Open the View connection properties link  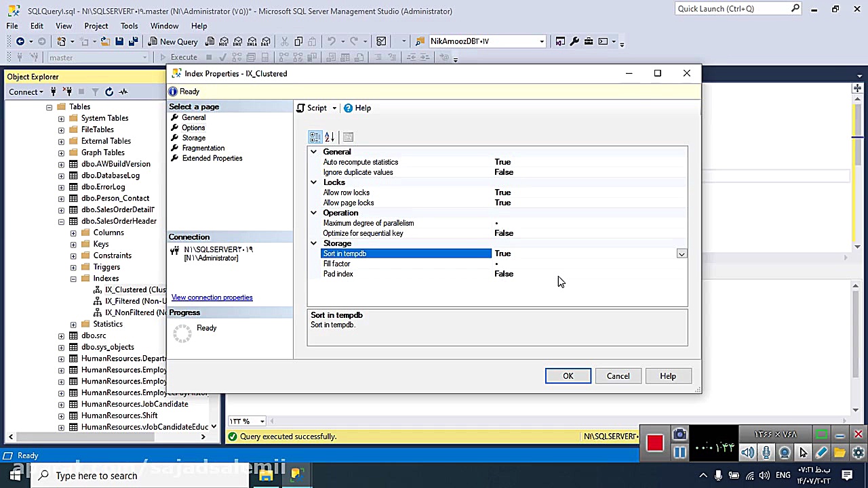pyautogui.click(x=212, y=298)
